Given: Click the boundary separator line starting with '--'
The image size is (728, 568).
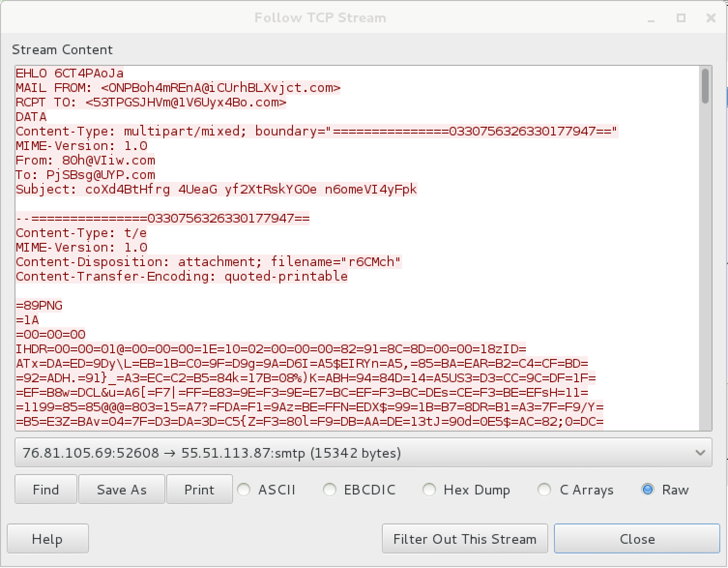Looking at the screenshot, I should pyautogui.click(x=162, y=218).
